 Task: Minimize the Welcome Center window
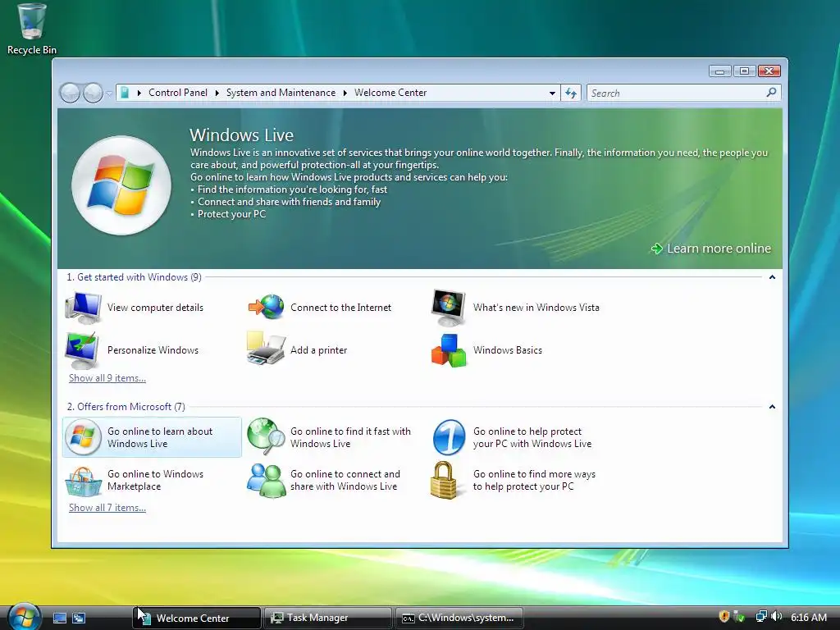[720, 71]
